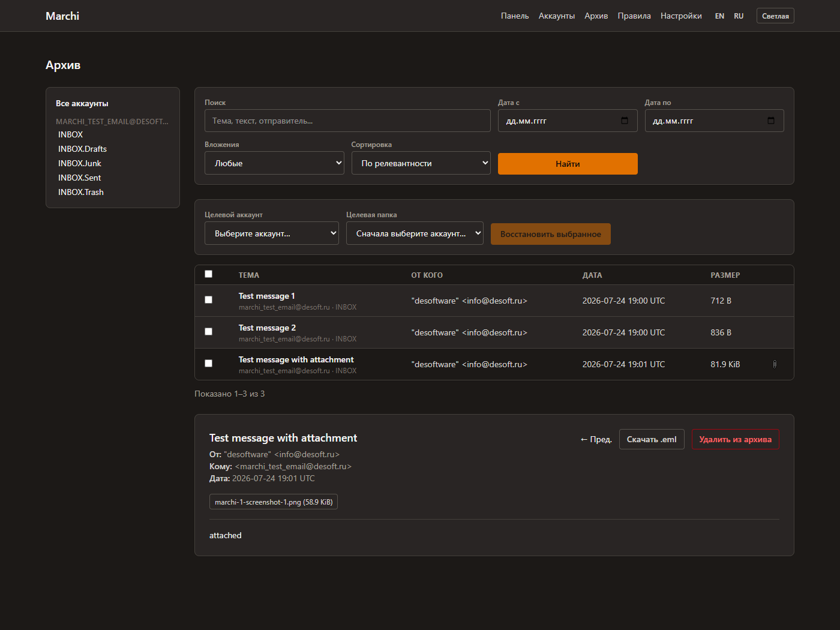Click the Marchi logo
The height and width of the screenshot is (630, 840).
62,16
